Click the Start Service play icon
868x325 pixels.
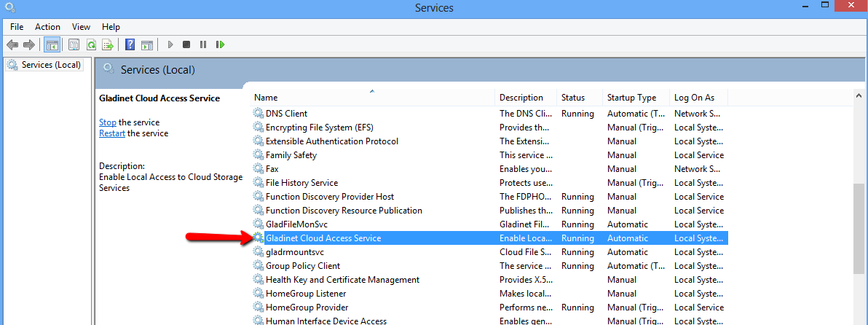(x=170, y=44)
